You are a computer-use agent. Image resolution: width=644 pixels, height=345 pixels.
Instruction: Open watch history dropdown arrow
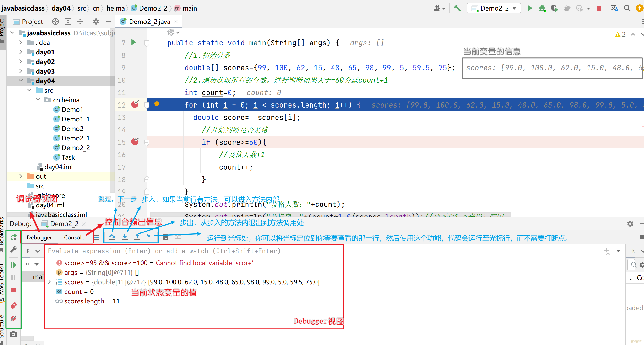pyautogui.click(x=618, y=251)
